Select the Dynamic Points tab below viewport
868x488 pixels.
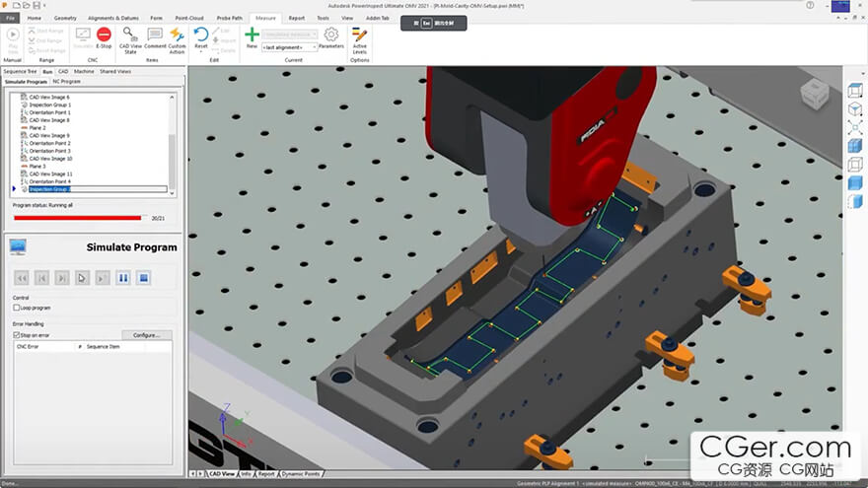301,474
